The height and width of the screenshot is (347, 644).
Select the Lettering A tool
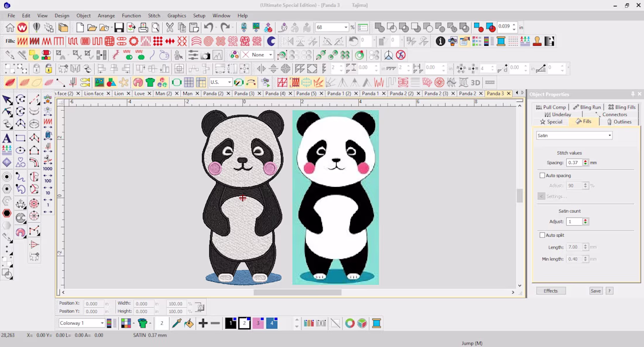coord(6,138)
